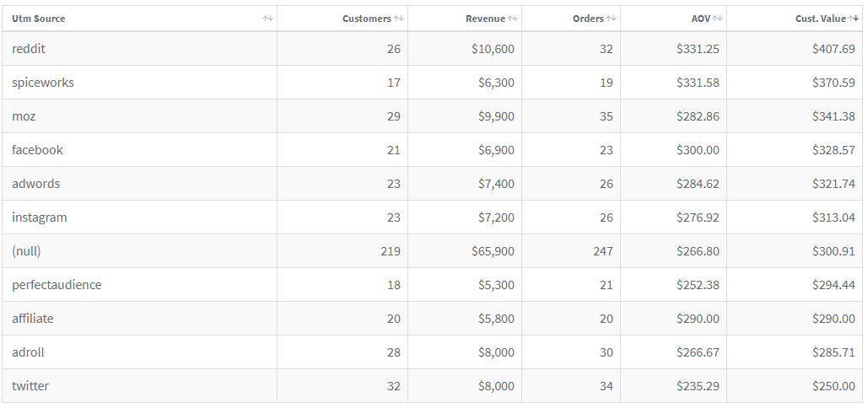This screenshot has height=408, width=868.
Task: Select the facebook source cell
Action: tap(139, 150)
